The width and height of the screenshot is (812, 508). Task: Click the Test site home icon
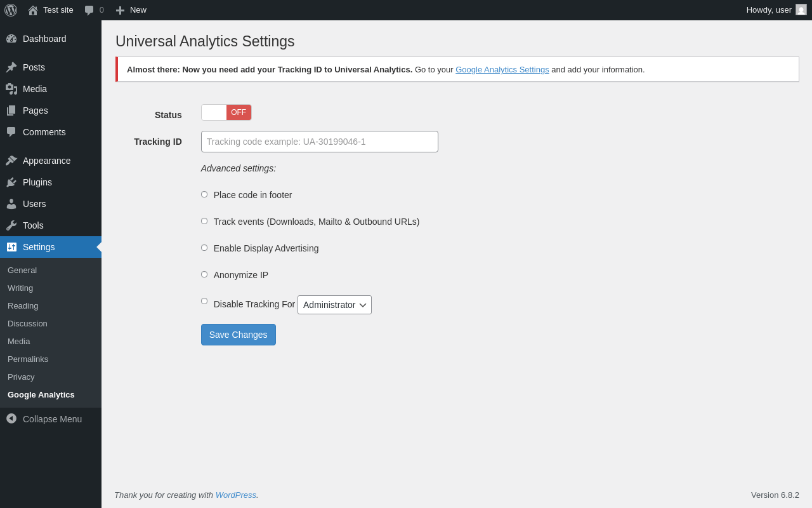click(x=33, y=10)
